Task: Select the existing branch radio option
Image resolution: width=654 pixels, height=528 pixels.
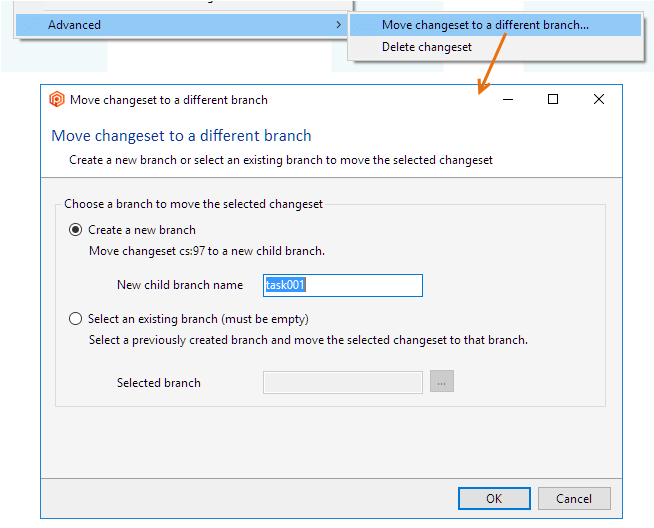Action: [x=75, y=319]
